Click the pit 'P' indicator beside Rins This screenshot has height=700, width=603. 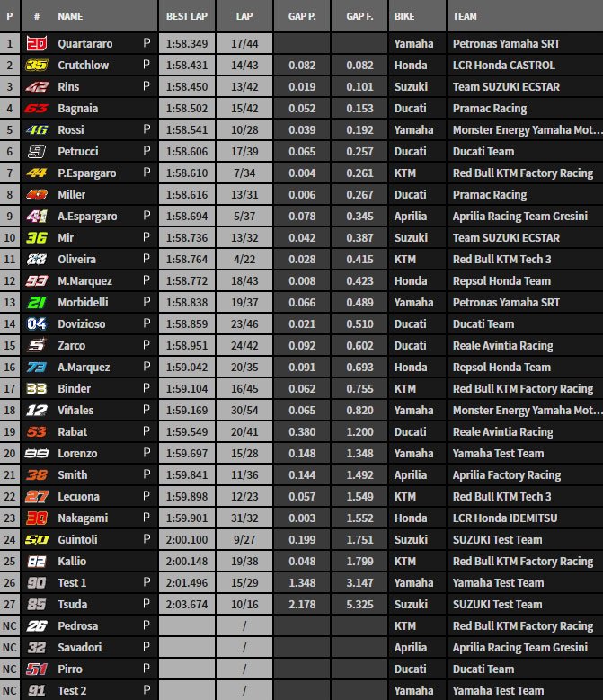coord(146,86)
